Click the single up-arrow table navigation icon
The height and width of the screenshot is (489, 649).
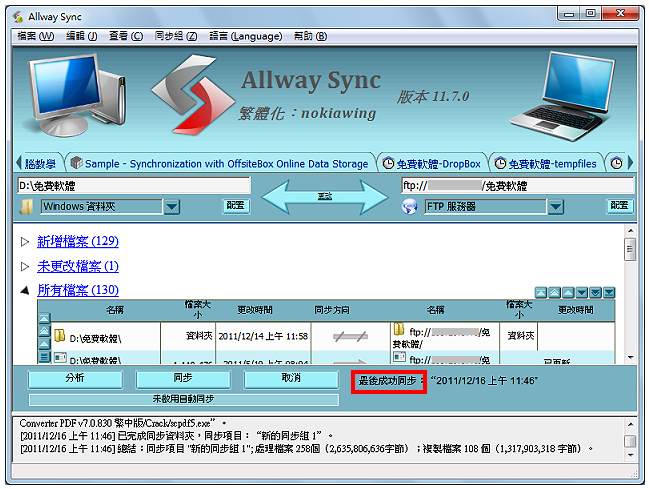click(x=568, y=293)
